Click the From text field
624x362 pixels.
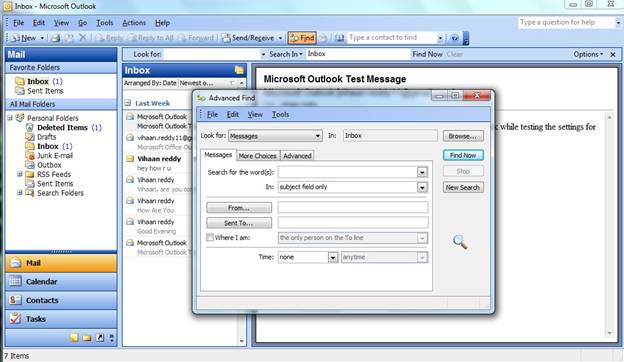[x=353, y=208]
